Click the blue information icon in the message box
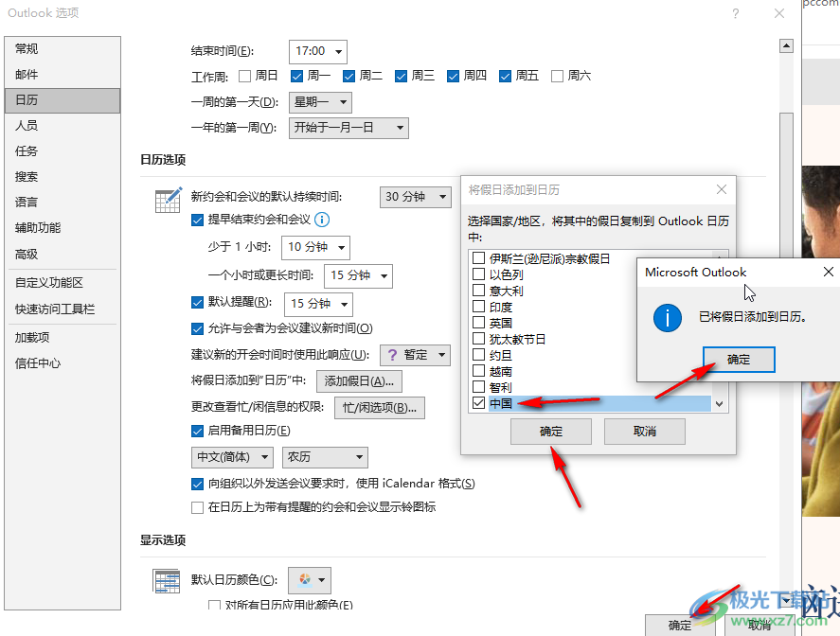840x636 pixels. [x=668, y=317]
